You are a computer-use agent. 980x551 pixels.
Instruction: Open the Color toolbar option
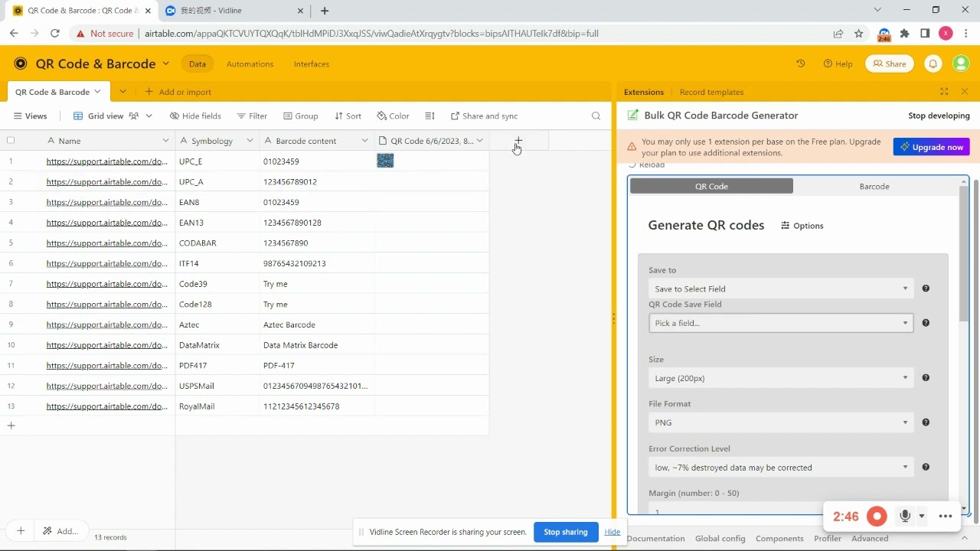[x=393, y=116]
